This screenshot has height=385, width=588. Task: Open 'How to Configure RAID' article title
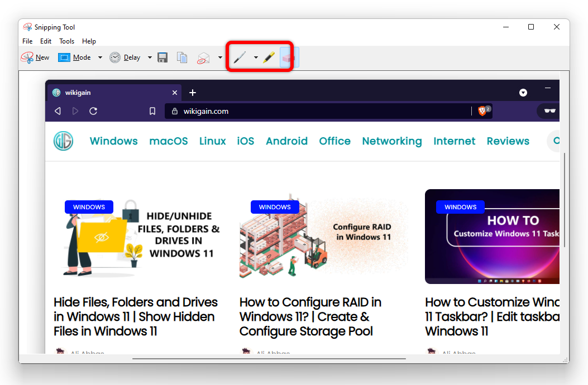(x=310, y=317)
